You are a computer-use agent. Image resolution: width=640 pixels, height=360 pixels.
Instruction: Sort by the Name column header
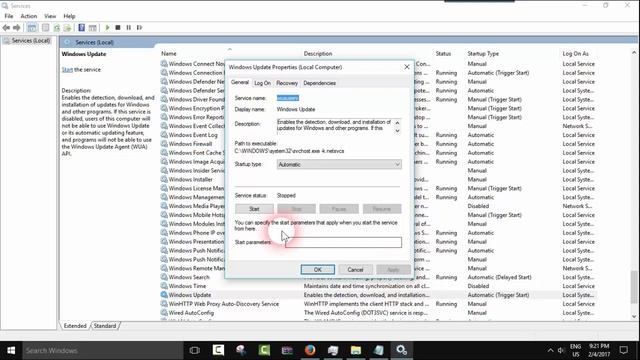pos(169,53)
